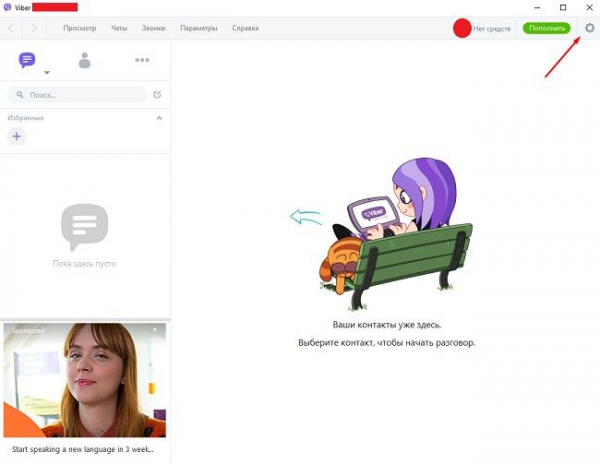Go forward with the right arrow
This screenshot has width=600, height=464.
(34, 28)
